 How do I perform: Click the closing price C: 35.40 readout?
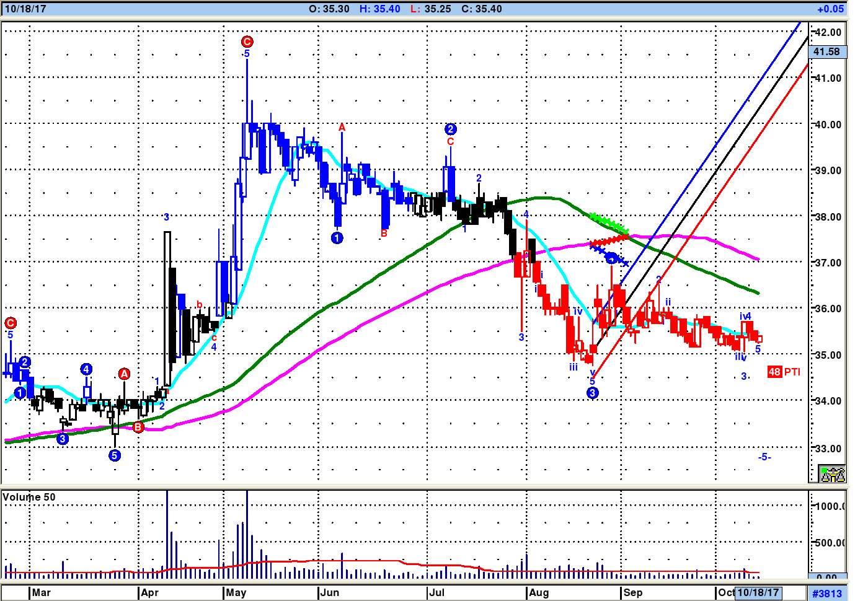[482, 9]
